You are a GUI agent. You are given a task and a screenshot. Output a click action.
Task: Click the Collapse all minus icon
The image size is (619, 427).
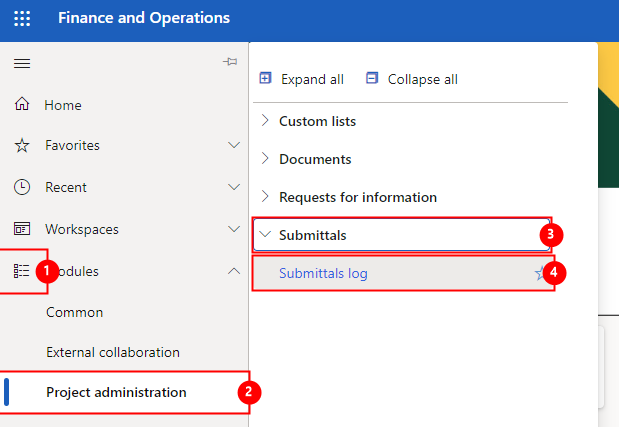(372, 78)
